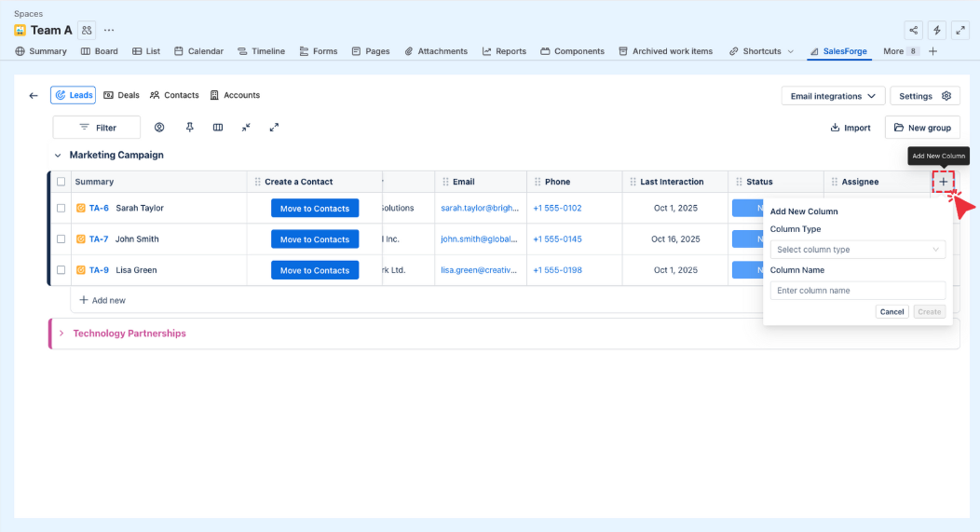Click the lightning bolt automation icon
This screenshot has height=532, width=980.
click(937, 31)
